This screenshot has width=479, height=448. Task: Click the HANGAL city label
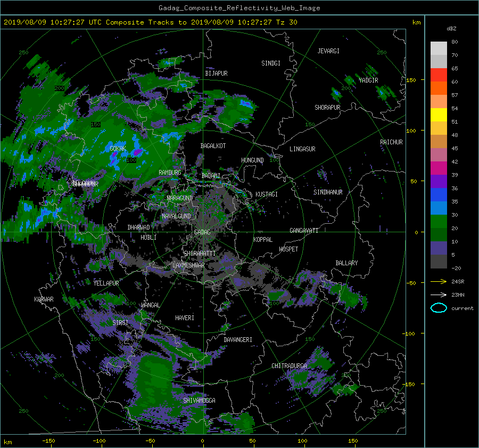150,305
